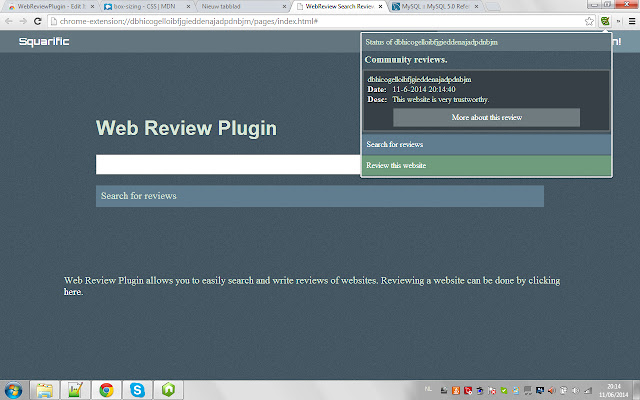
Task: Click the taskbar clock showing 20:14
Action: click(x=613, y=390)
